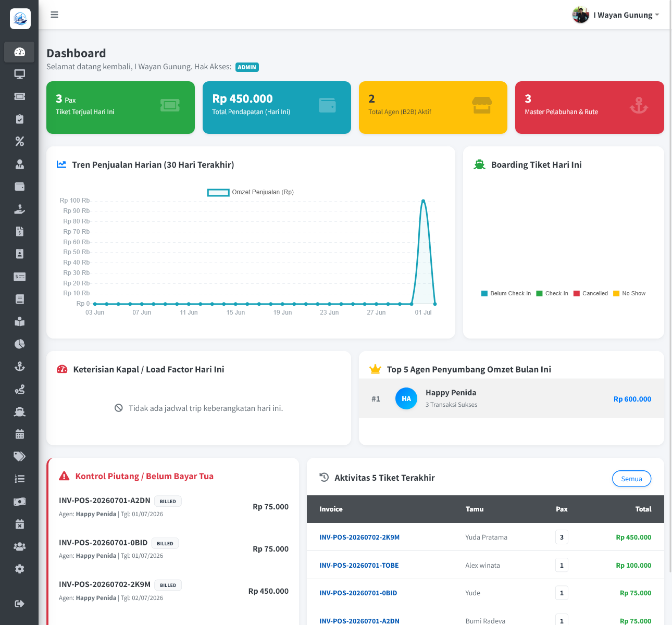Open the money bill icon in sidebar
The height and width of the screenshot is (625, 672).
(19, 502)
